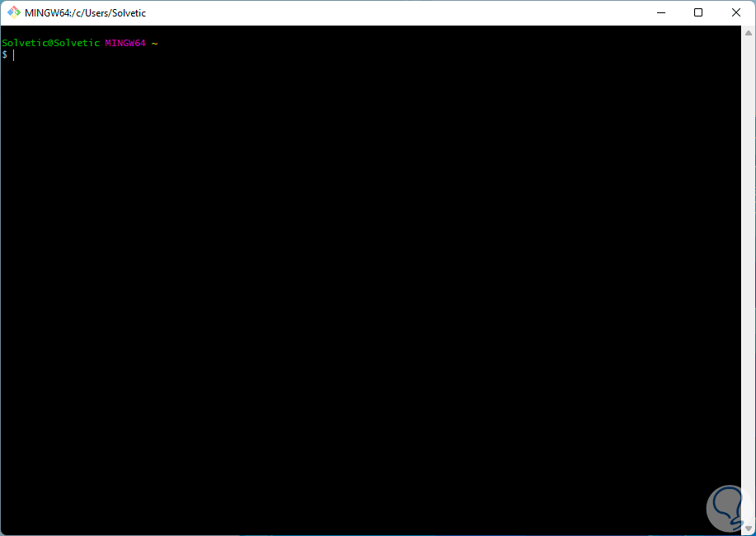Click the green Solvetic@Solvetic prompt text
756x536 pixels.
[50, 43]
